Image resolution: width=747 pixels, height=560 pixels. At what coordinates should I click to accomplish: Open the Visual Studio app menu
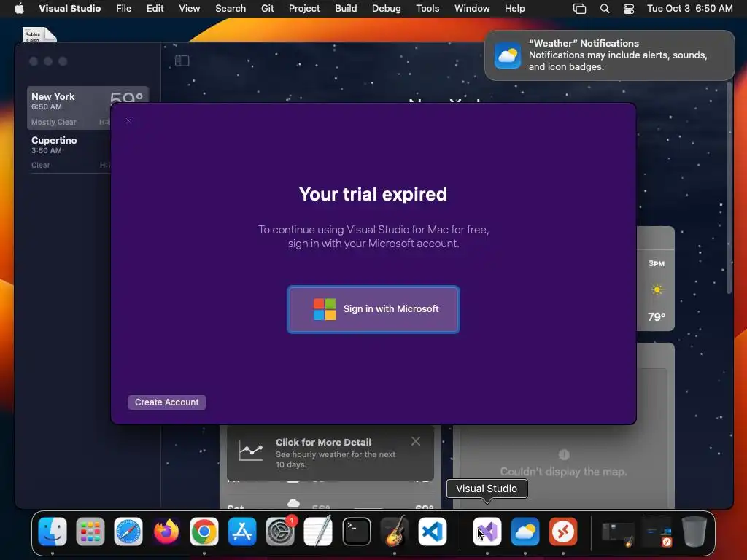(x=69, y=8)
